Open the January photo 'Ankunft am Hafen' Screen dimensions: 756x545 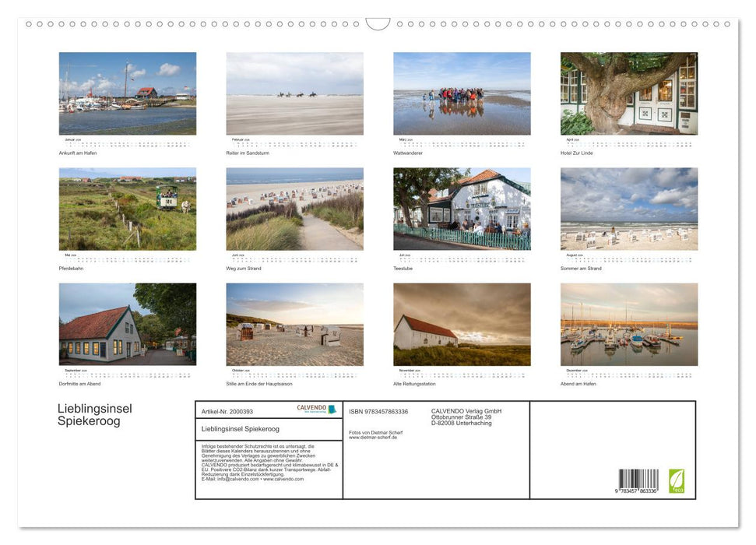[x=127, y=93]
